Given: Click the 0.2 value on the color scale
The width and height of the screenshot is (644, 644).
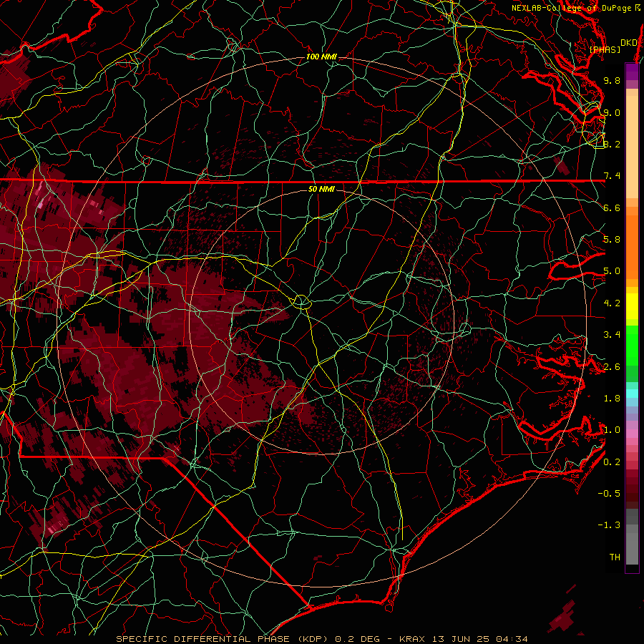Looking at the screenshot, I should point(612,462).
